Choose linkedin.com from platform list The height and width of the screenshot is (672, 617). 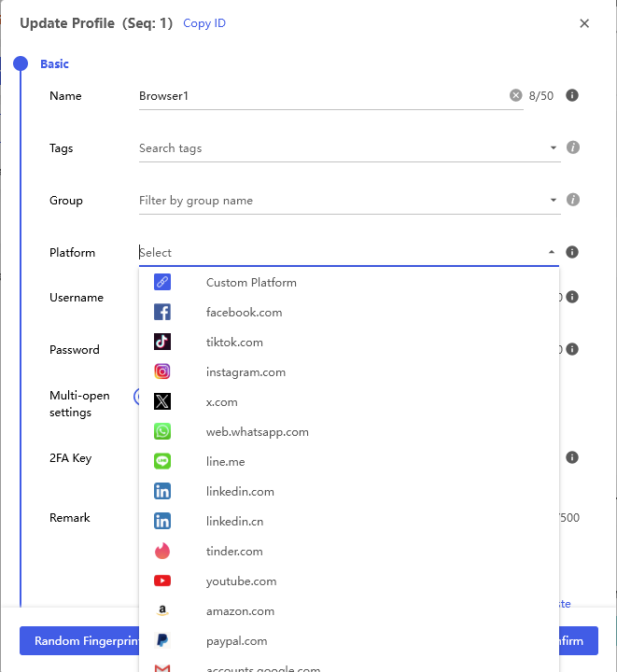click(x=349, y=491)
